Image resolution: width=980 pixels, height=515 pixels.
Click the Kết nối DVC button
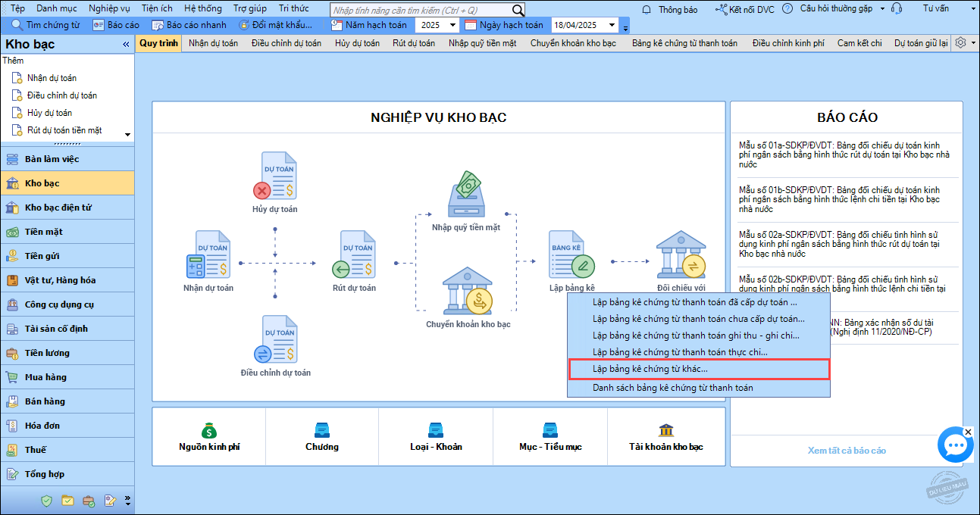point(744,9)
